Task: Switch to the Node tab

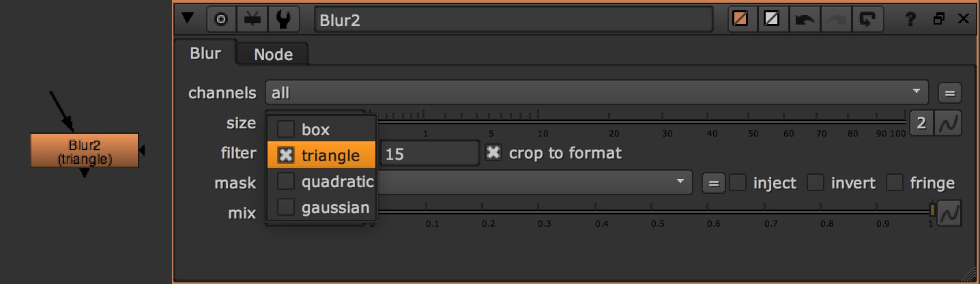Action: click(273, 55)
